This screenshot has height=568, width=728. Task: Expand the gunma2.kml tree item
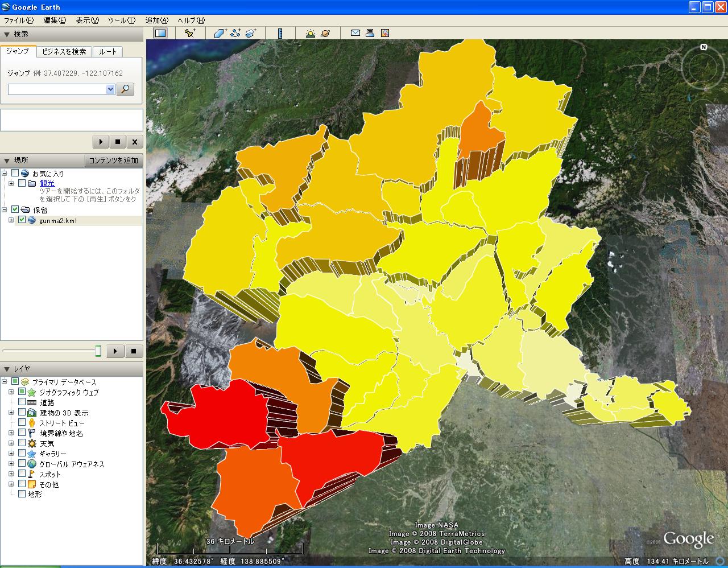(x=11, y=220)
